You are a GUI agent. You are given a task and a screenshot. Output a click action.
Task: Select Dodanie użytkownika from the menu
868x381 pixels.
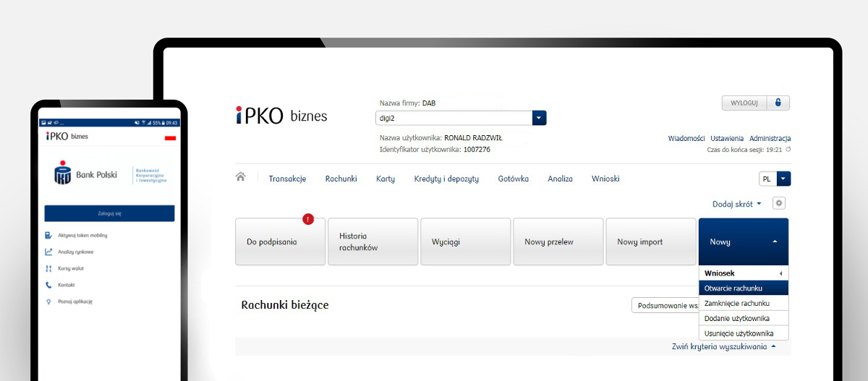coord(744,318)
